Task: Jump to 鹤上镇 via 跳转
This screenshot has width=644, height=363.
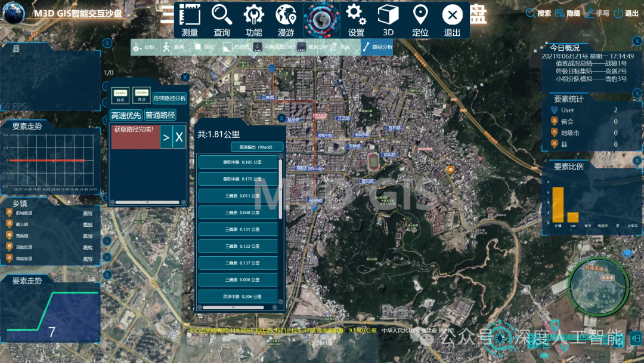Action: click(x=88, y=225)
